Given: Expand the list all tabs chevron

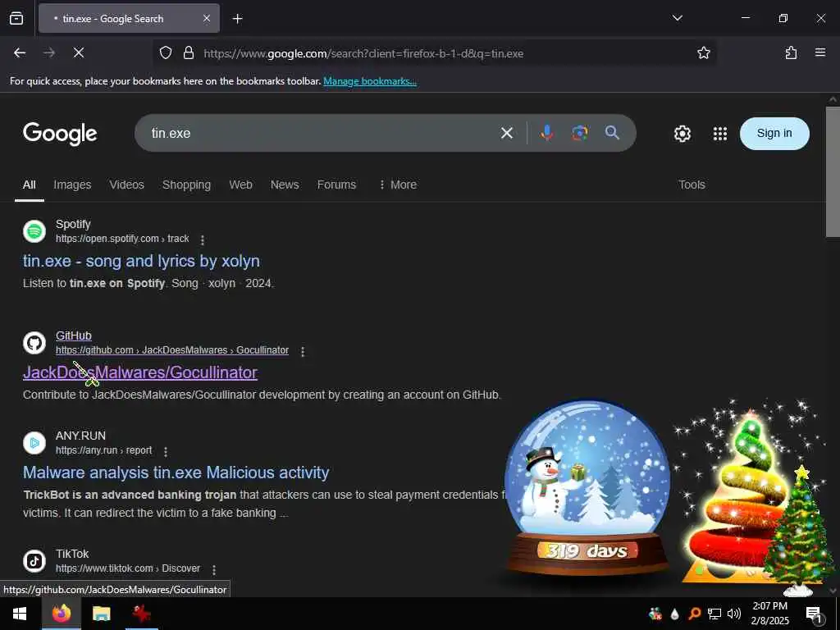Looking at the screenshot, I should 677,18.
